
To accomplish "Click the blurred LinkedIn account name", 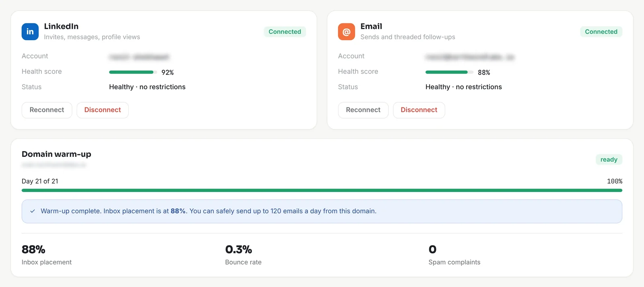I will coord(139,57).
